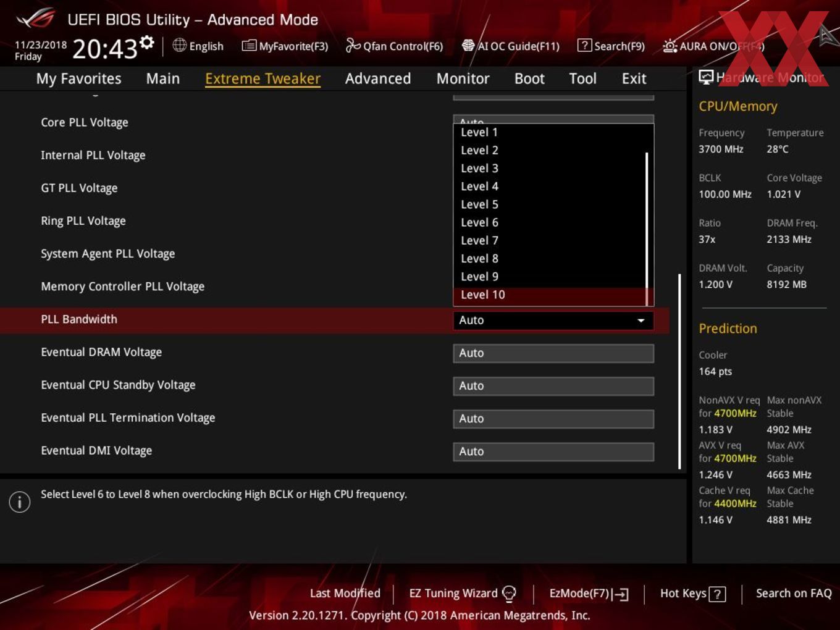This screenshot has height=630, width=840.
Task: Click Eventual PLL Termination Voltage Auto field
Action: (553, 419)
